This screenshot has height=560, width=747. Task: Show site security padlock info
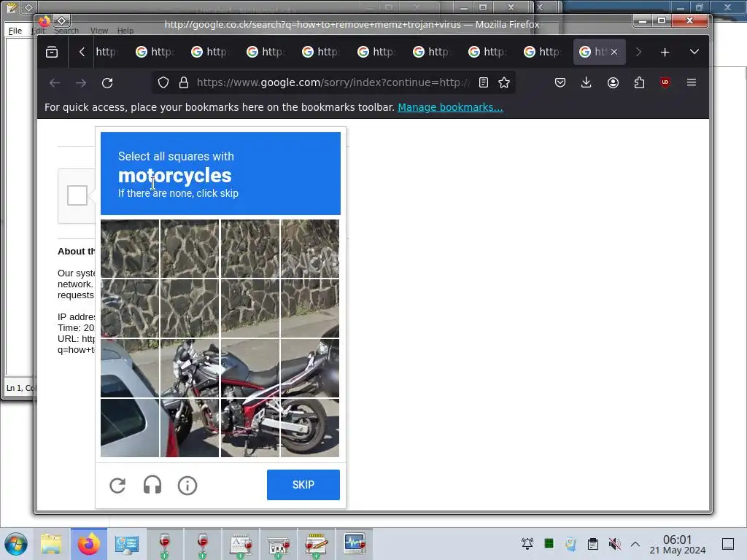tap(184, 83)
